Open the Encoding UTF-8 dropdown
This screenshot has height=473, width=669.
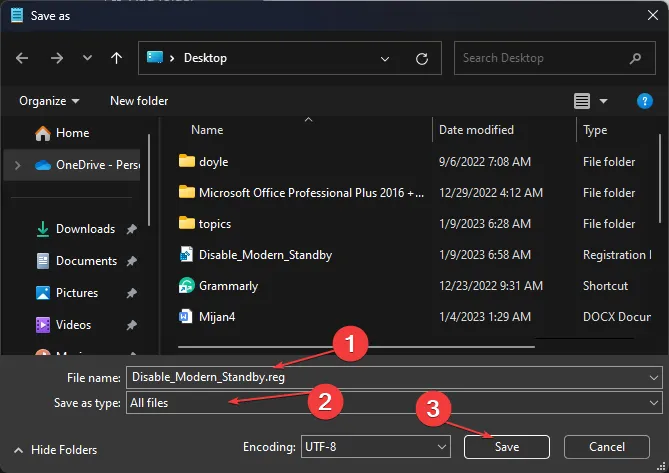click(375, 447)
